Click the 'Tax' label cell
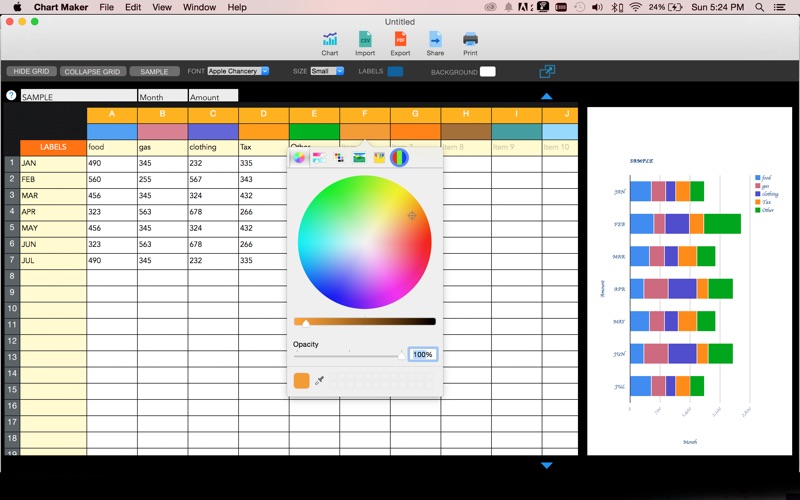The width and height of the screenshot is (800, 500). pos(263,147)
